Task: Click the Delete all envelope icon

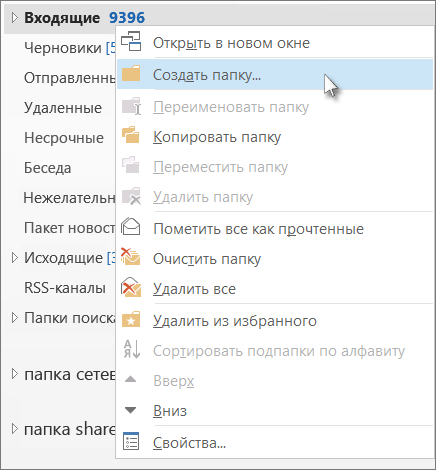Action: (131, 287)
